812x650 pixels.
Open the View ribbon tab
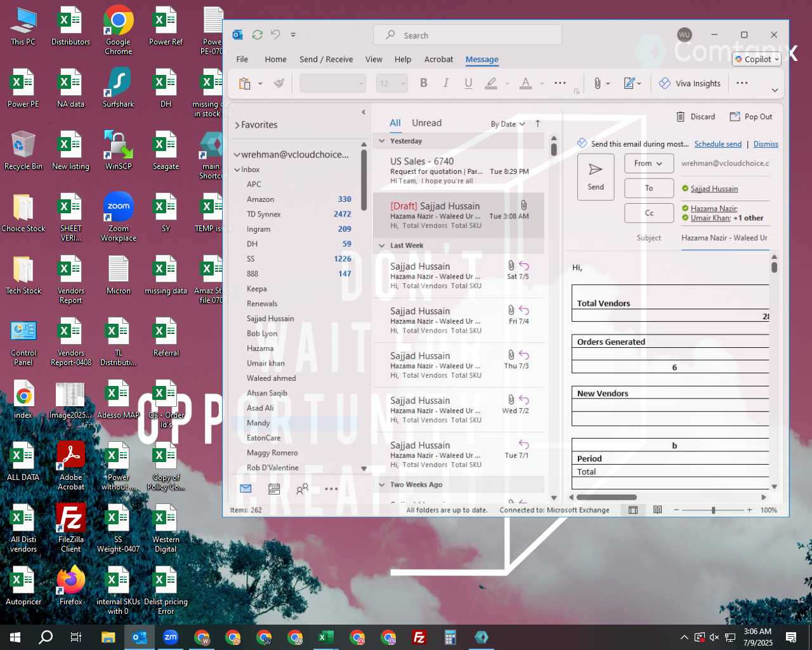[x=374, y=59]
